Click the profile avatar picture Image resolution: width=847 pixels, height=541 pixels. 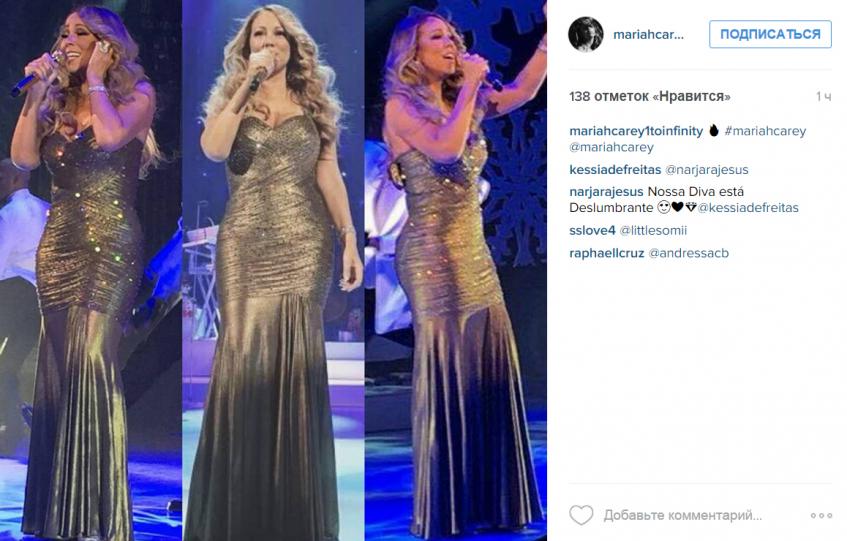point(586,34)
